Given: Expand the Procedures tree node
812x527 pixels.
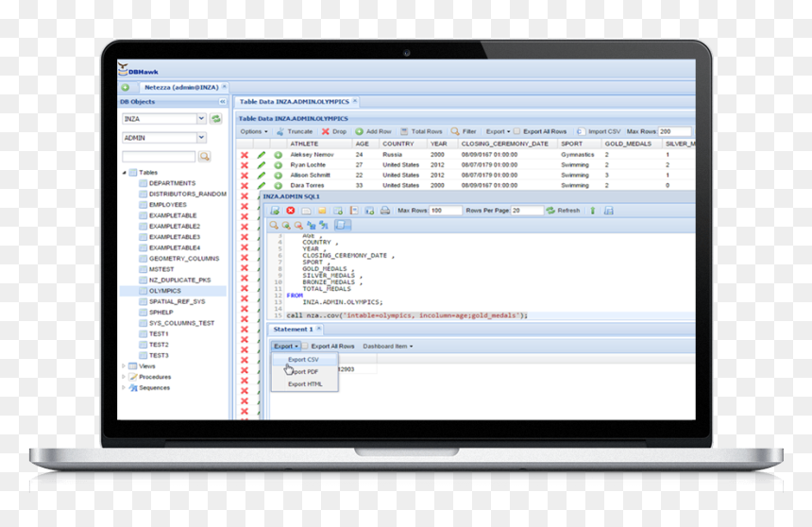Looking at the screenshot, I should click(124, 377).
